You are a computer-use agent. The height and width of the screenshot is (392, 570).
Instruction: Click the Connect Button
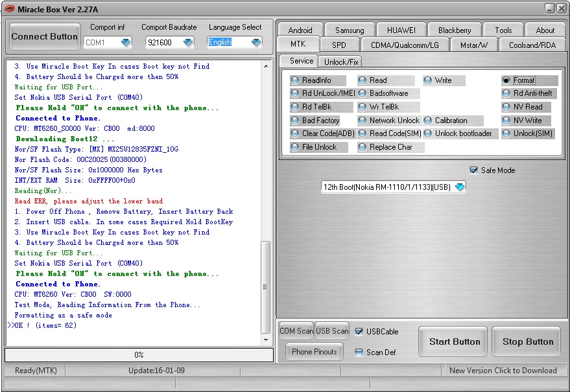(x=44, y=36)
